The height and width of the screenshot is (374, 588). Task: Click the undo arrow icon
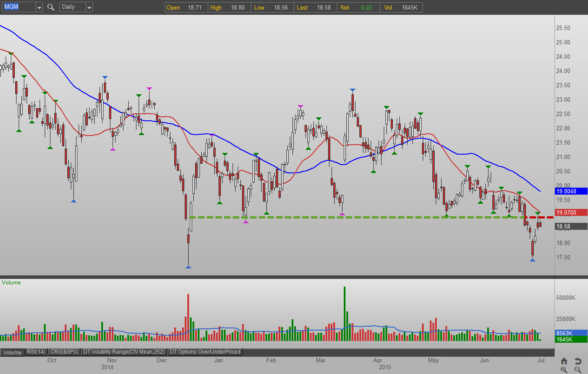pos(578,361)
